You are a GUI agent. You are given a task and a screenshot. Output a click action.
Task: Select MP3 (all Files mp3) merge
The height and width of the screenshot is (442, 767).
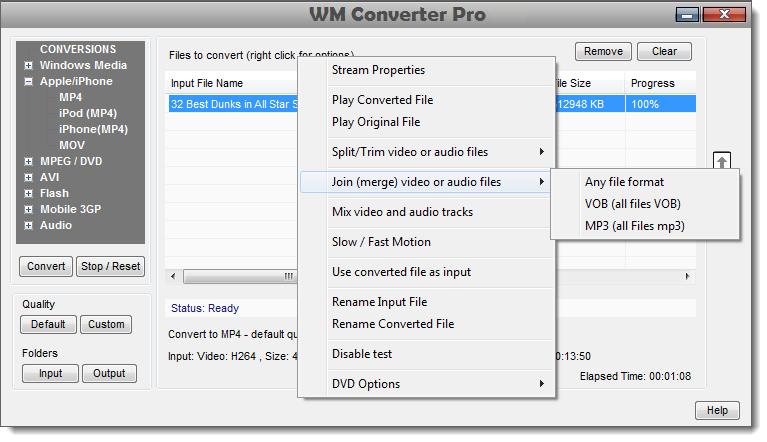click(x=635, y=226)
